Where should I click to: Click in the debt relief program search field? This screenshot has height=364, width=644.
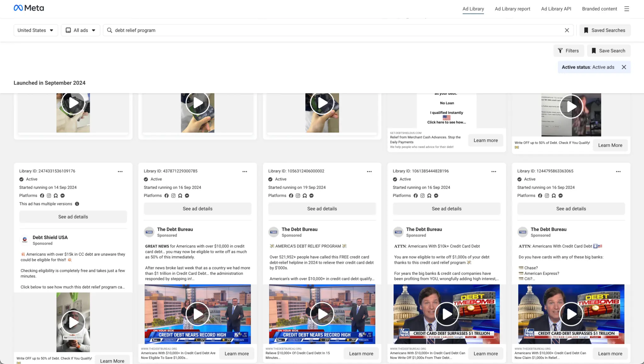(x=338, y=30)
